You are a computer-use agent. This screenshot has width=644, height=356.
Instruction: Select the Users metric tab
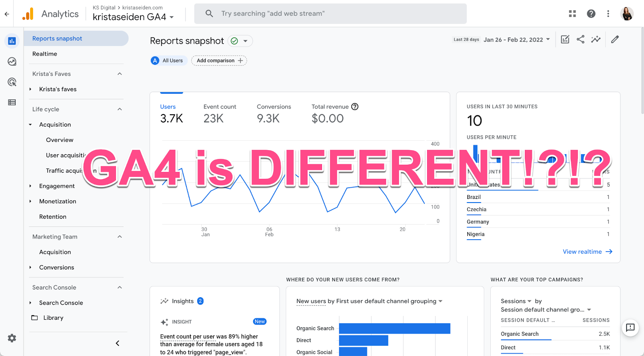(x=171, y=113)
